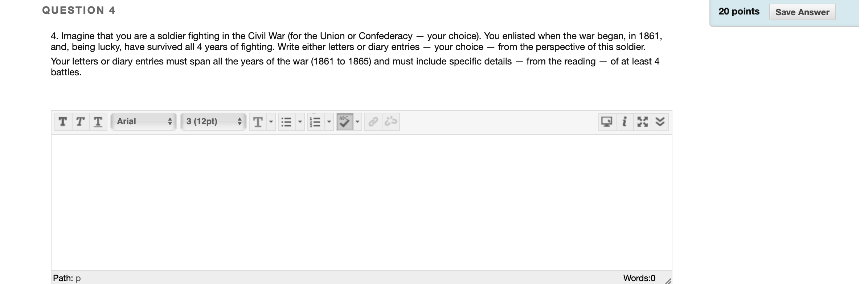Open the Arial font family dropdown
The image size is (868, 284).
144,121
